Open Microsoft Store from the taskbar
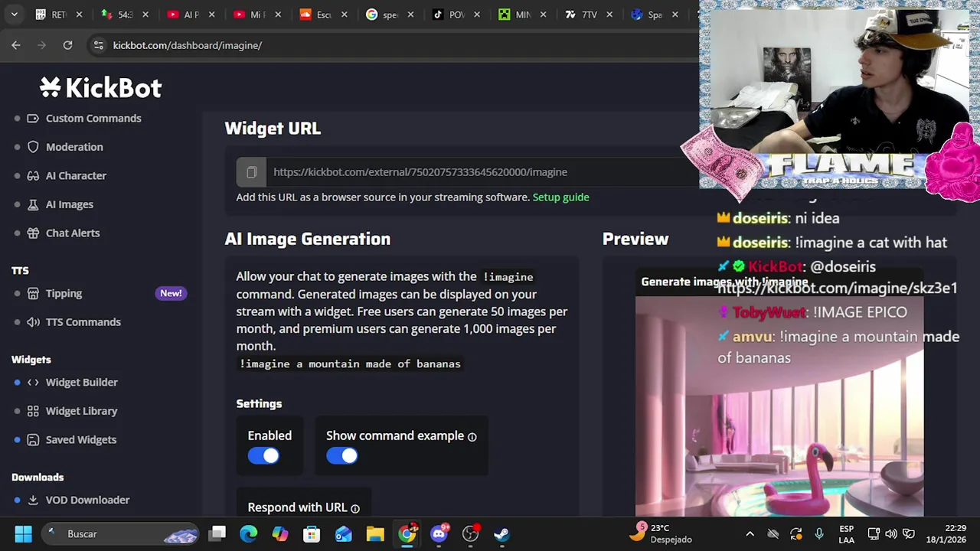Screen dimensions: 980x551 312,534
